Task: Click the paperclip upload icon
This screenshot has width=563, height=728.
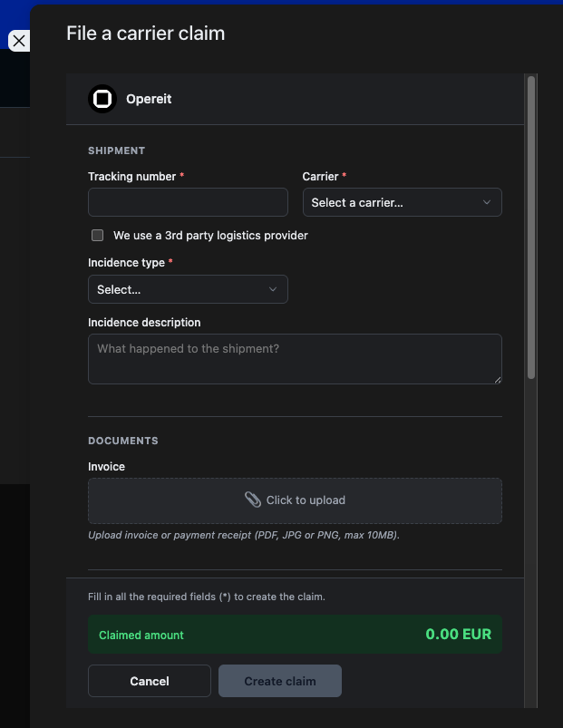Action: tap(253, 500)
